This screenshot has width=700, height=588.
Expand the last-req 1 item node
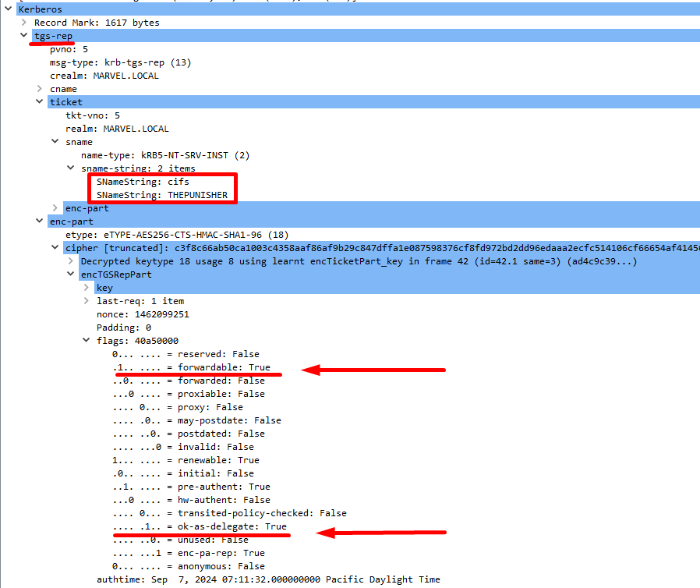coord(87,301)
